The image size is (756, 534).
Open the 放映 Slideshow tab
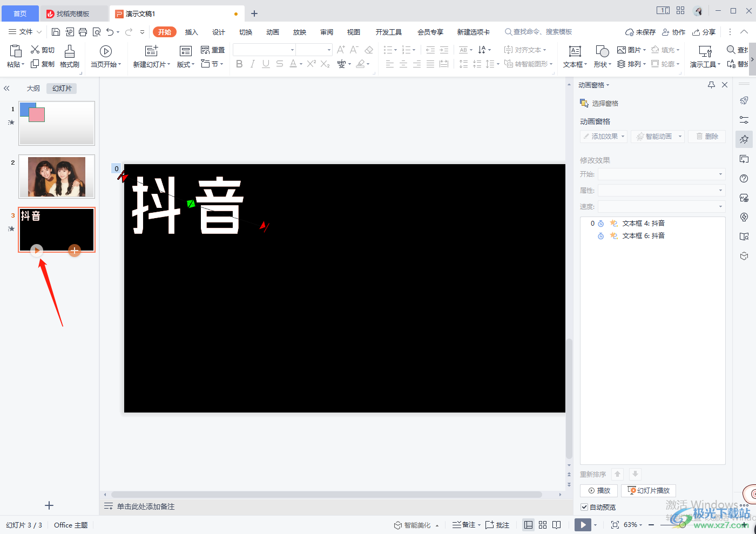pyautogui.click(x=300, y=32)
